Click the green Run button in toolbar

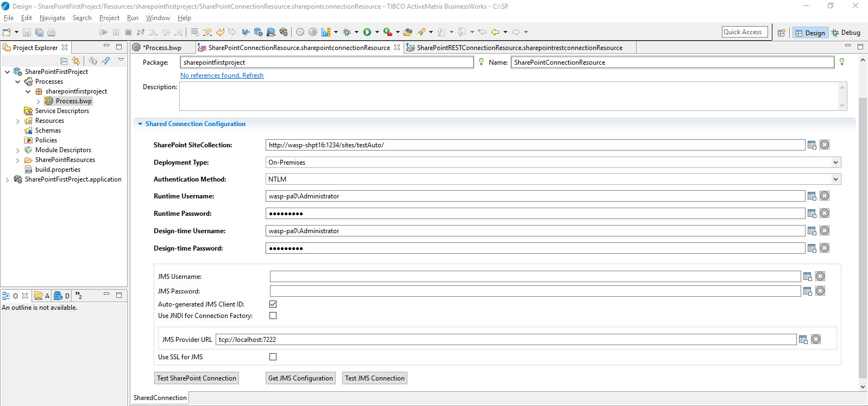coord(367,32)
